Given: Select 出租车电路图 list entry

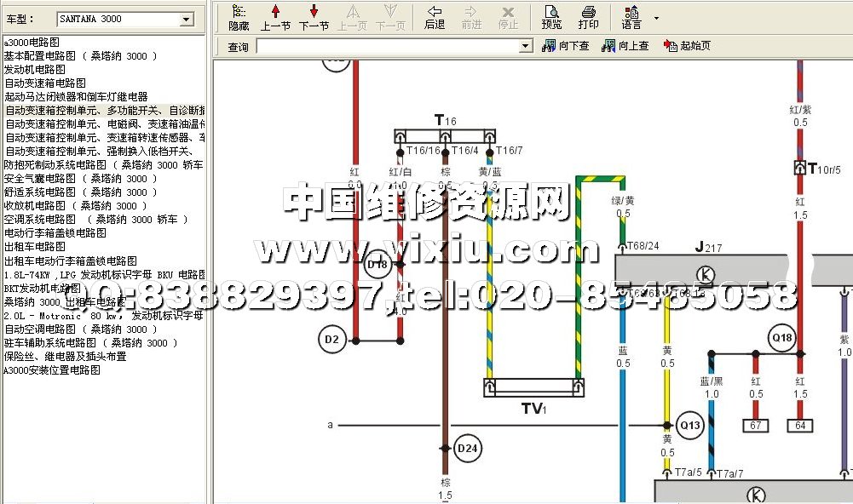Looking at the screenshot, I should [35, 247].
